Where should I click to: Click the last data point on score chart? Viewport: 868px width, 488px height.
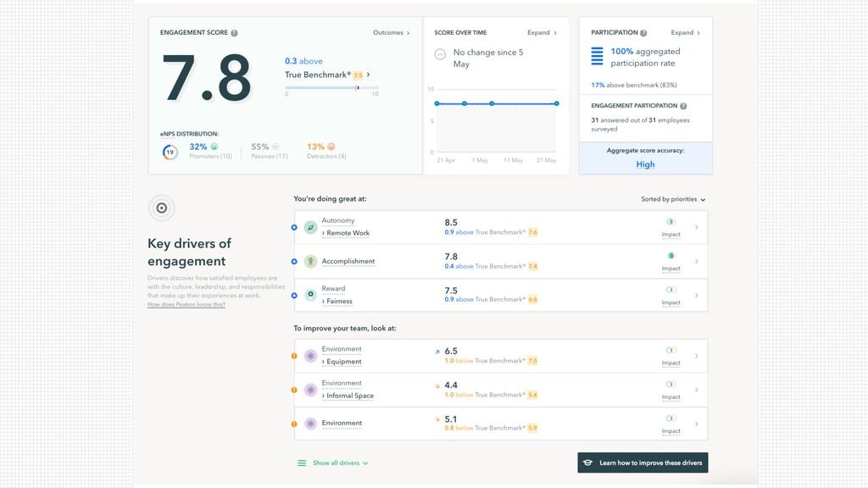pos(557,103)
